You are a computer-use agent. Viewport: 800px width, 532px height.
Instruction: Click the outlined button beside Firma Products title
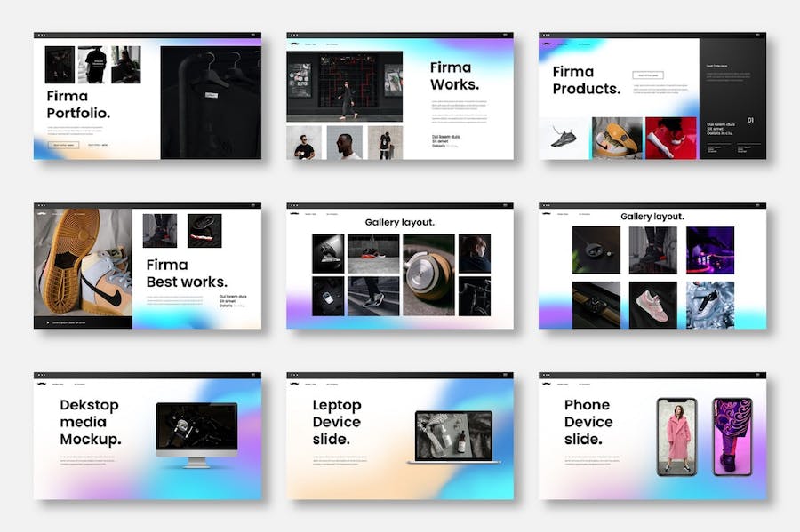click(x=647, y=75)
